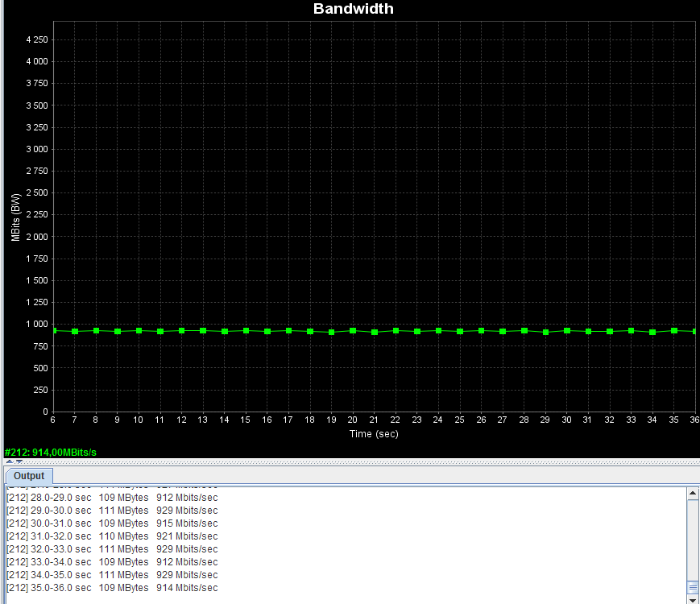
Task: Click the split pane collapse-up arrow
Action: (10, 461)
